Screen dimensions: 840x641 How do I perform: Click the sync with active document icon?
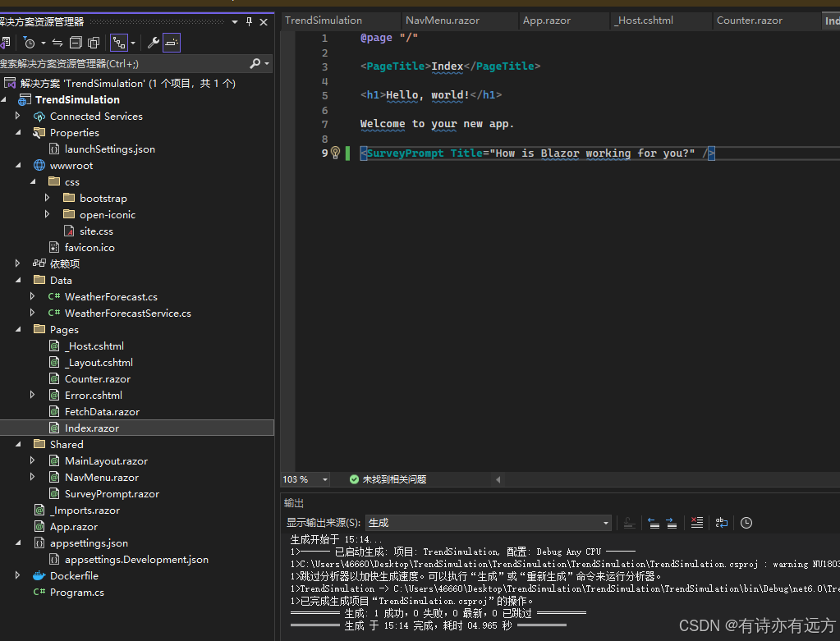(57, 43)
